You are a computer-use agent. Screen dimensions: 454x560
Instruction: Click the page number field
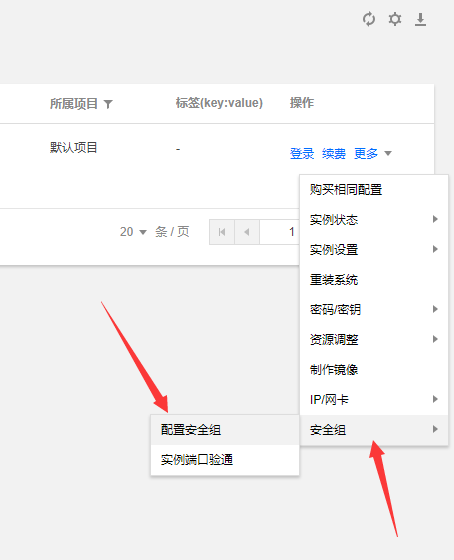point(279,232)
